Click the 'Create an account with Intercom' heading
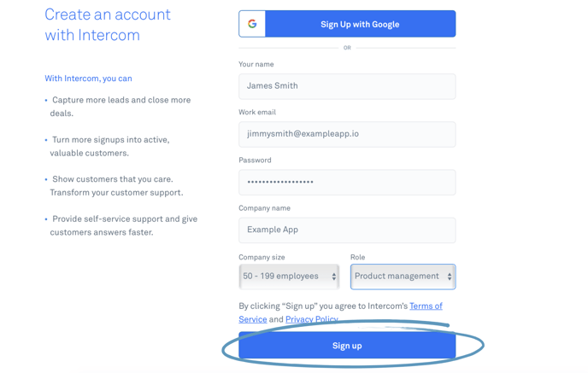588x373 pixels. point(108,25)
